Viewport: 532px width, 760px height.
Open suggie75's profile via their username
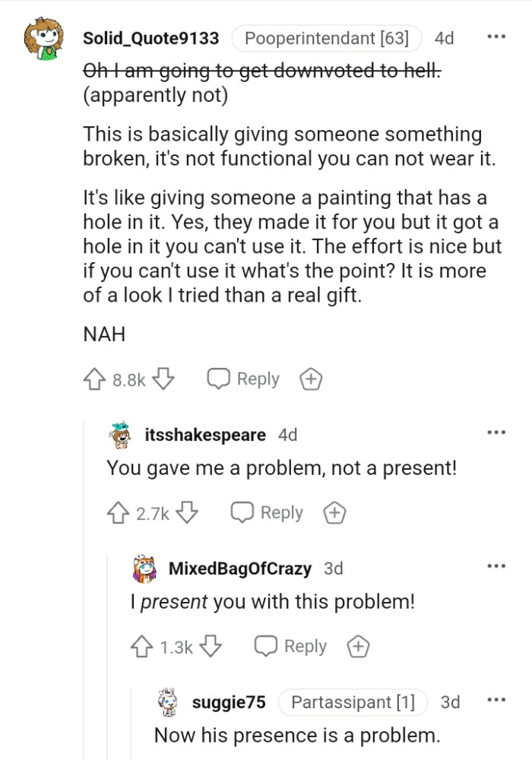(x=230, y=702)
